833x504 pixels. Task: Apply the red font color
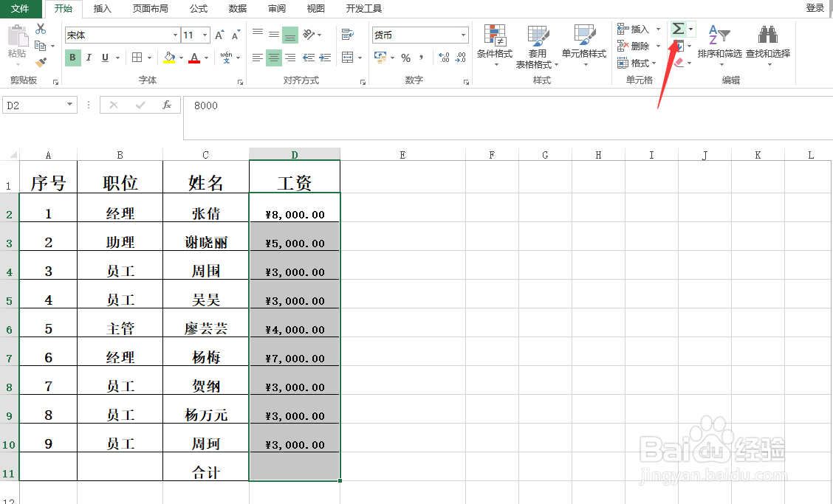194,58
